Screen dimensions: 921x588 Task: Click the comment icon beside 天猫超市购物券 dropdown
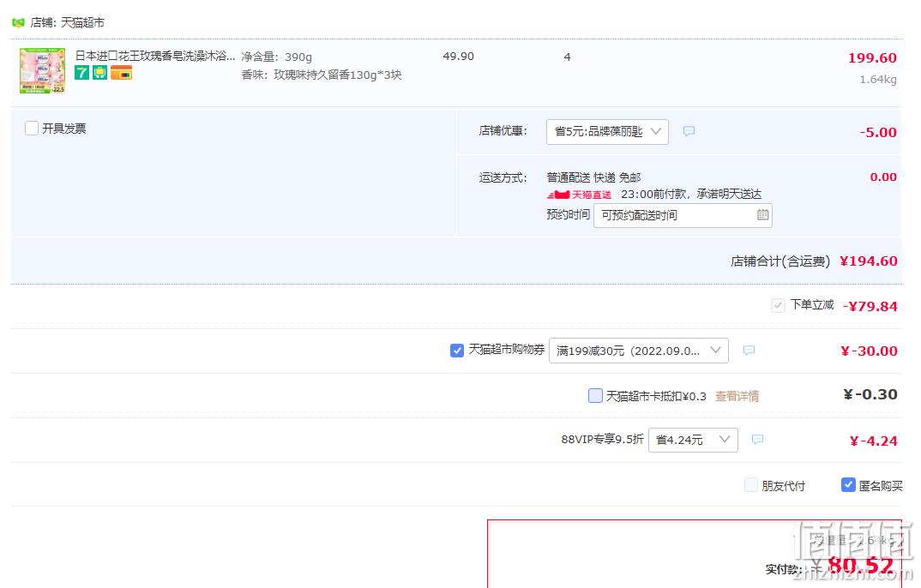pos(749,351)
